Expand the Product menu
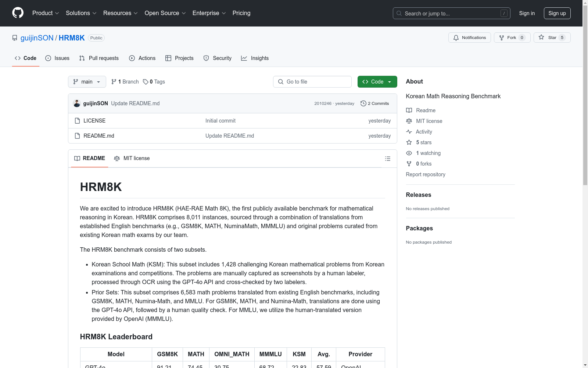The width and height of the screenshot is (588, 368). click(46, 13)
